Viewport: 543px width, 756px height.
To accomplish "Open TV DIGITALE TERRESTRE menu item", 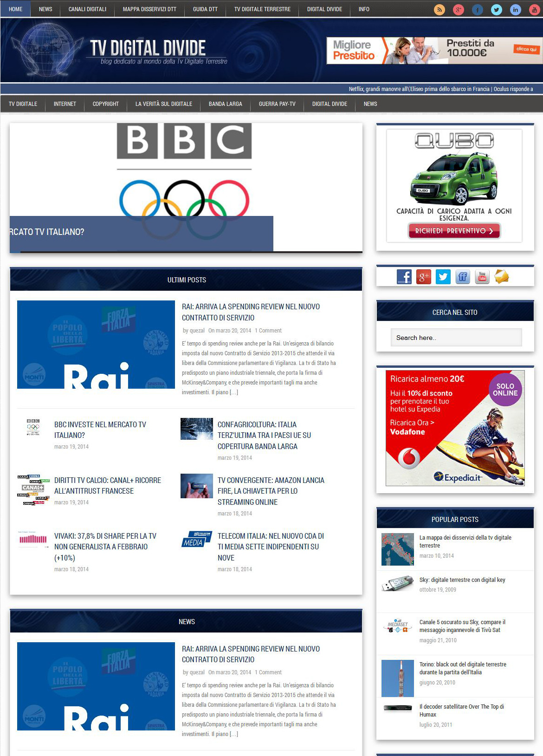I will [262, 9].
